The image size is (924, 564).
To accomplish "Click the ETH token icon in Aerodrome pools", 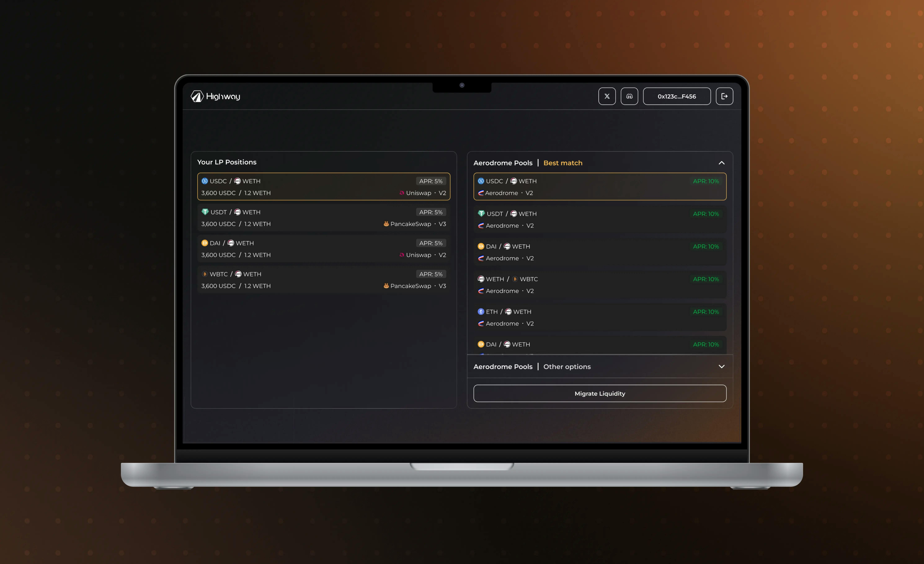I will (481, 312).
